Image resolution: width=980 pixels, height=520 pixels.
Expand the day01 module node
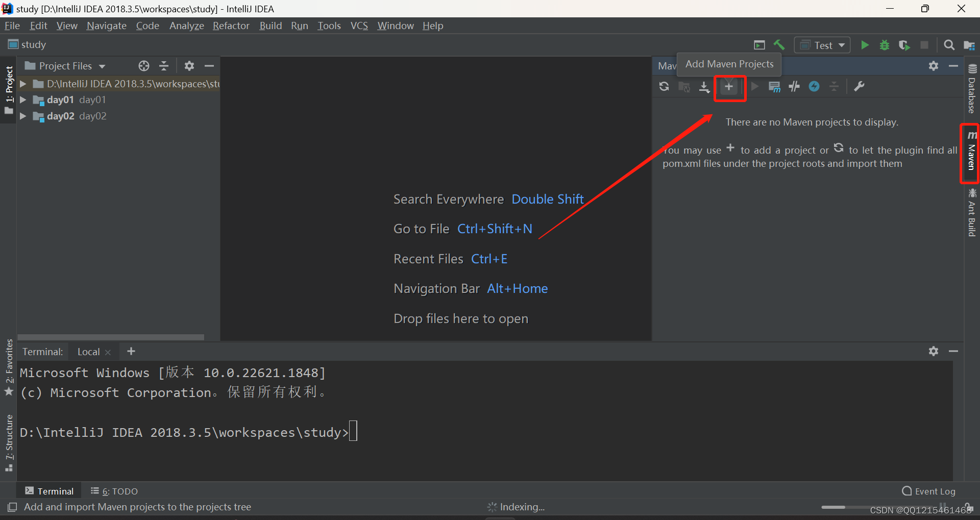click(23, 100)
